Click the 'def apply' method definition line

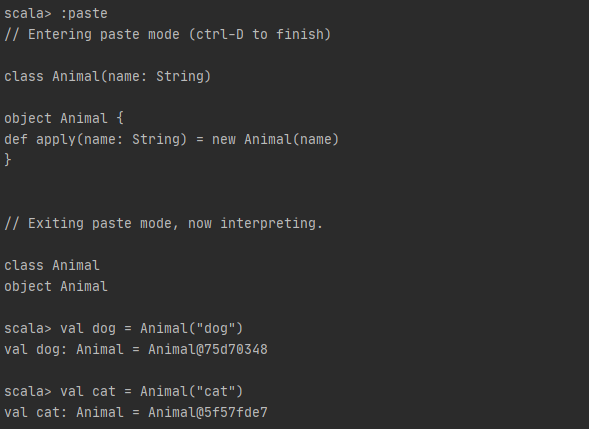click(172, 140)
